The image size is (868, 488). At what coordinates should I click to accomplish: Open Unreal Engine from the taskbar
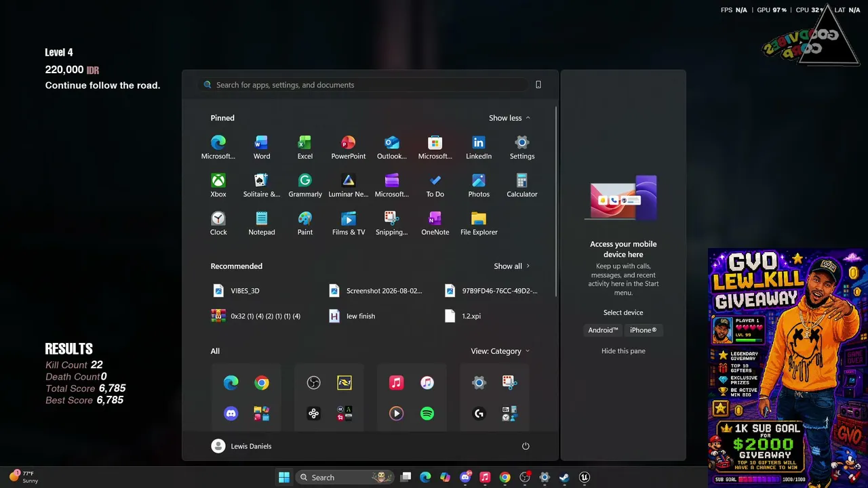point(585,477)
